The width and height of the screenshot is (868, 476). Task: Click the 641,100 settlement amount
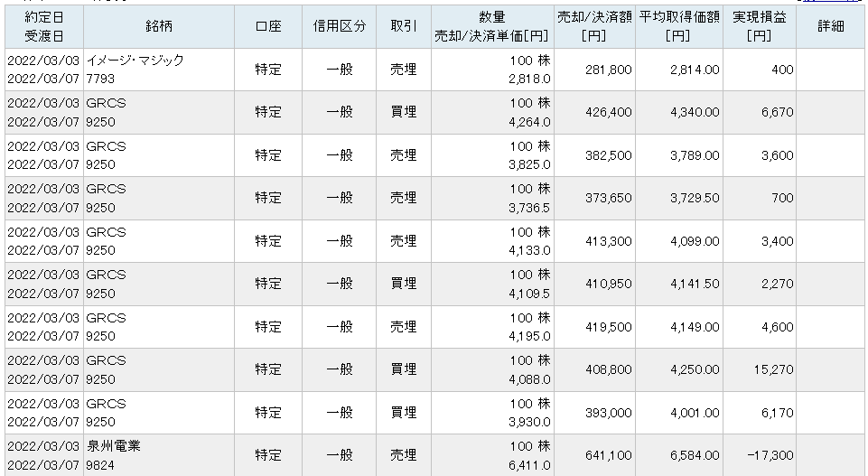click(609, 455)
